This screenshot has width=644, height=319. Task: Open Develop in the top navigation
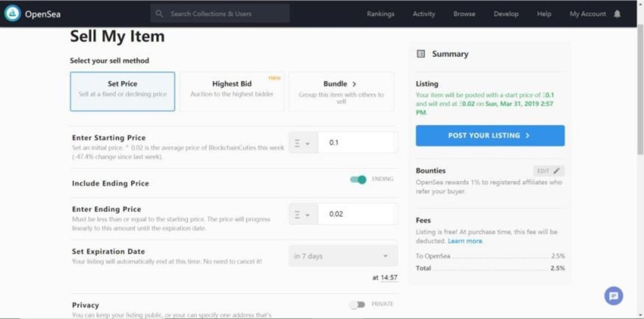coord(506,14)
